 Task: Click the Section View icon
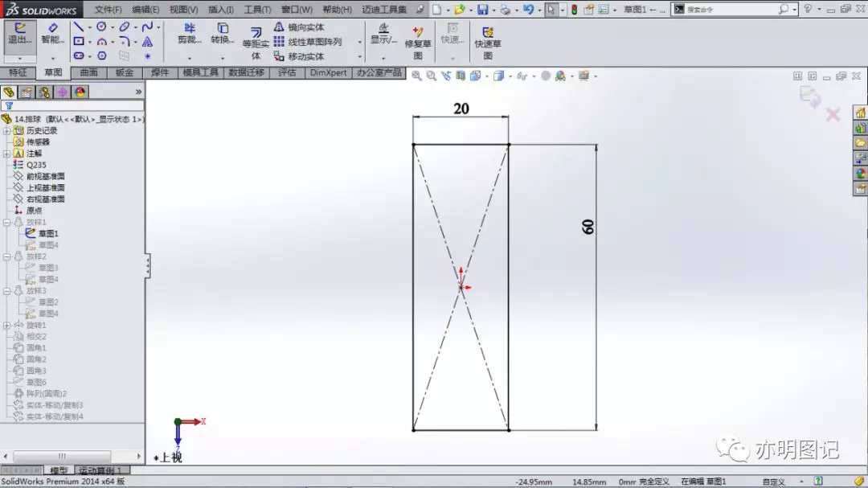pyautogui.click(x=461, y=76)
